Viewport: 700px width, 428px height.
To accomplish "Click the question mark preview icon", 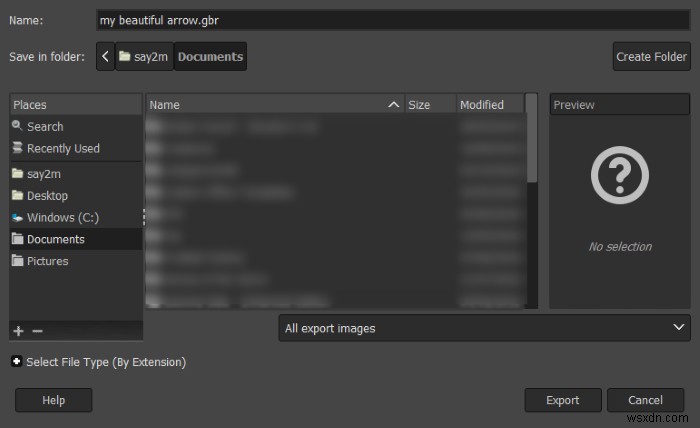I will (x=620, y=175).
